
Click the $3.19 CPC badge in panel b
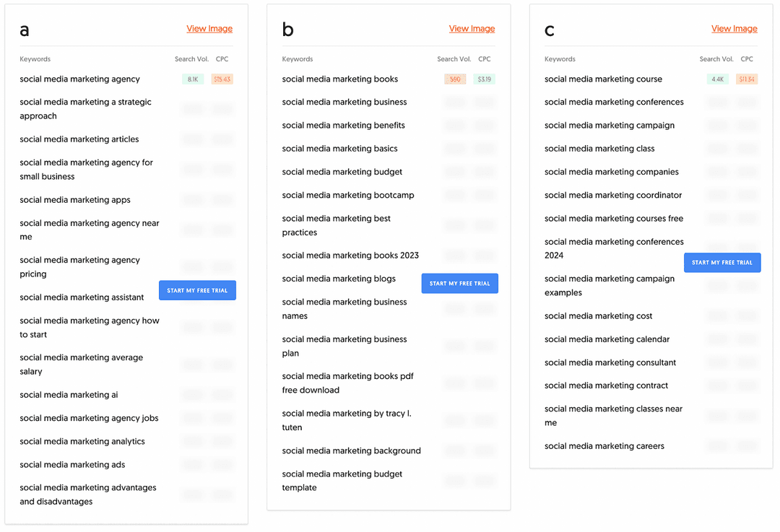484,79
